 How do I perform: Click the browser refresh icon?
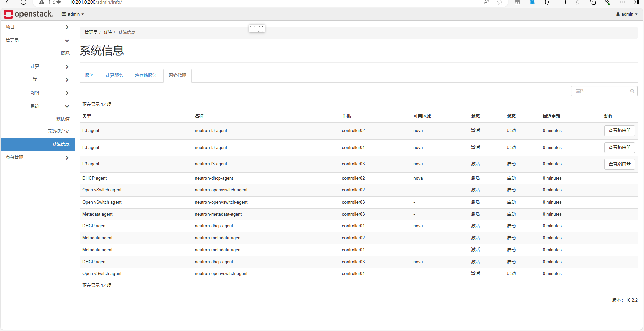tap(23, 3)
